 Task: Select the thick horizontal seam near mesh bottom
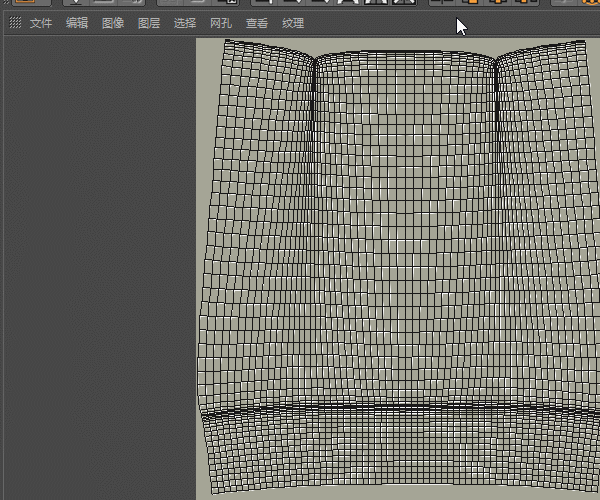(x=400, y=407)
